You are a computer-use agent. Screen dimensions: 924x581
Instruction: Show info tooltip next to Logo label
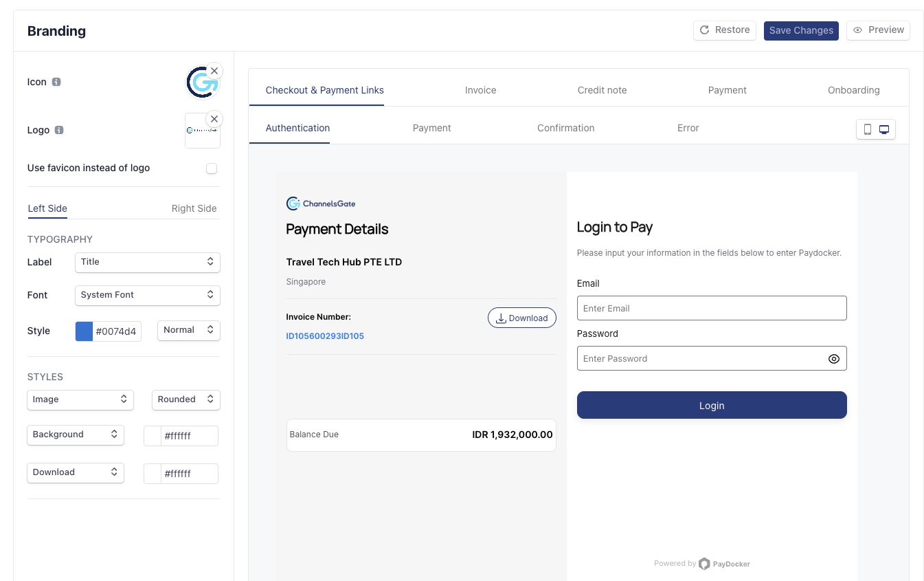point(59,130)
